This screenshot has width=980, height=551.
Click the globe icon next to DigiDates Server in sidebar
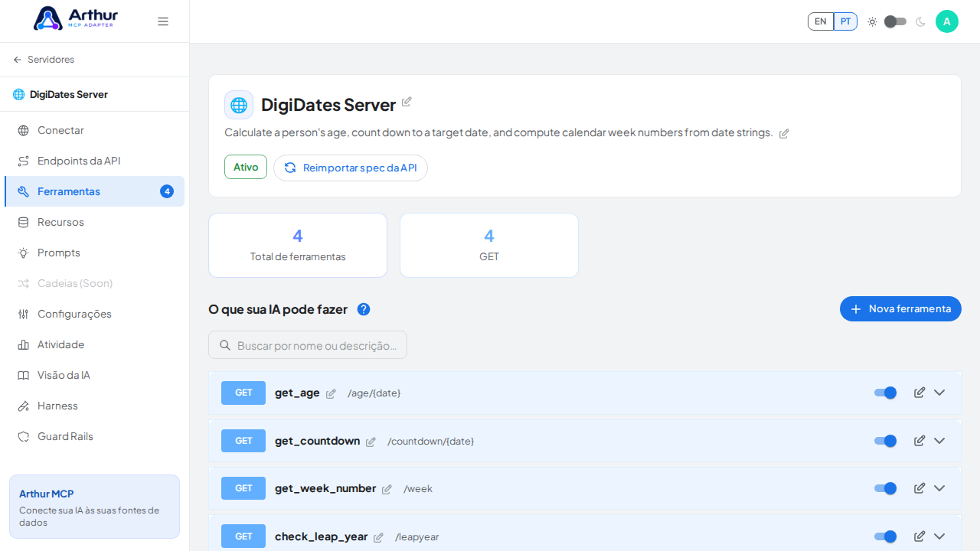[x=18, y=94]
